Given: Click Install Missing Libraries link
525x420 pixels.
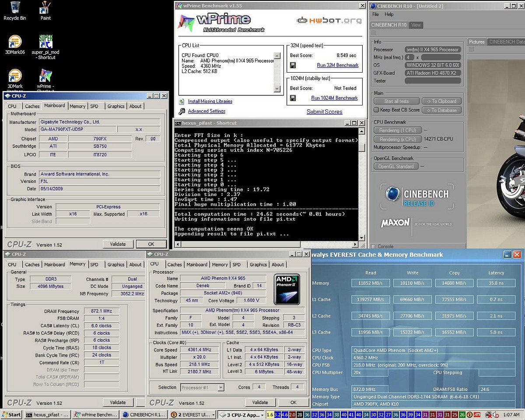Looking at the screenshot, I should coord(210,101).
